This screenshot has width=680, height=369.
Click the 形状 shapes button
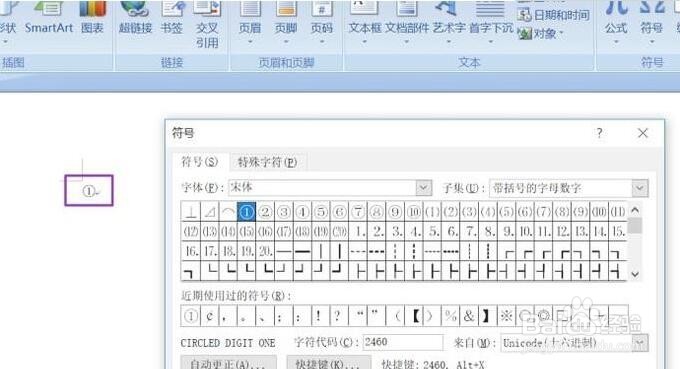7,22
